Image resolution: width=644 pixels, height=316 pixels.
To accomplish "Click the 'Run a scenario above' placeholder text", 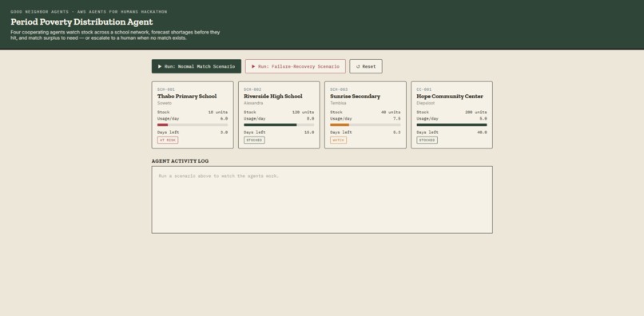I will click(x=218, y=176).
